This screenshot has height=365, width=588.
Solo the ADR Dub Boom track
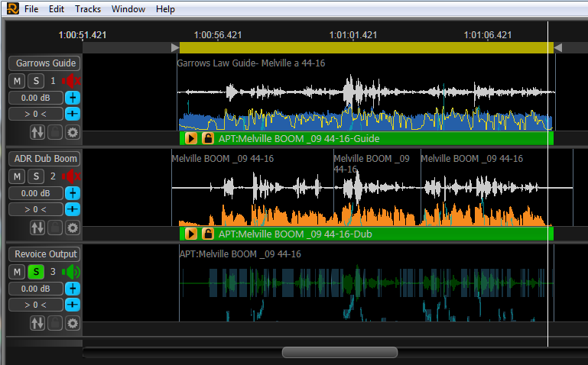point(35,176)
